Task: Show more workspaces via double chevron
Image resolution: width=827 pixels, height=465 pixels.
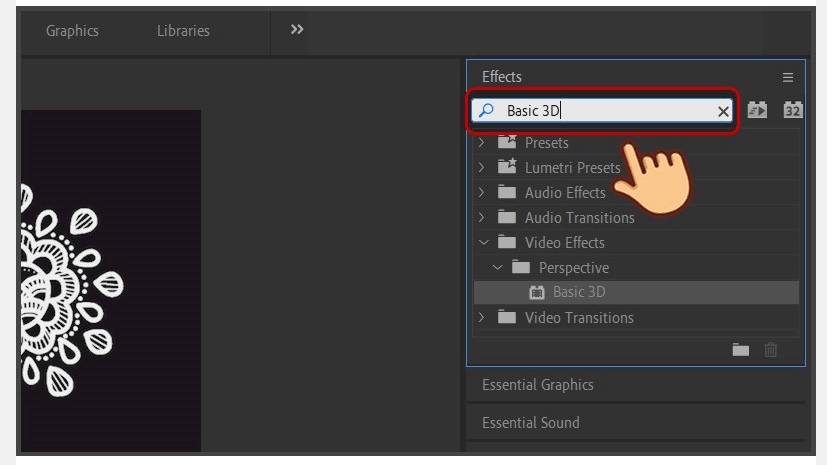Action: [297, 30]
